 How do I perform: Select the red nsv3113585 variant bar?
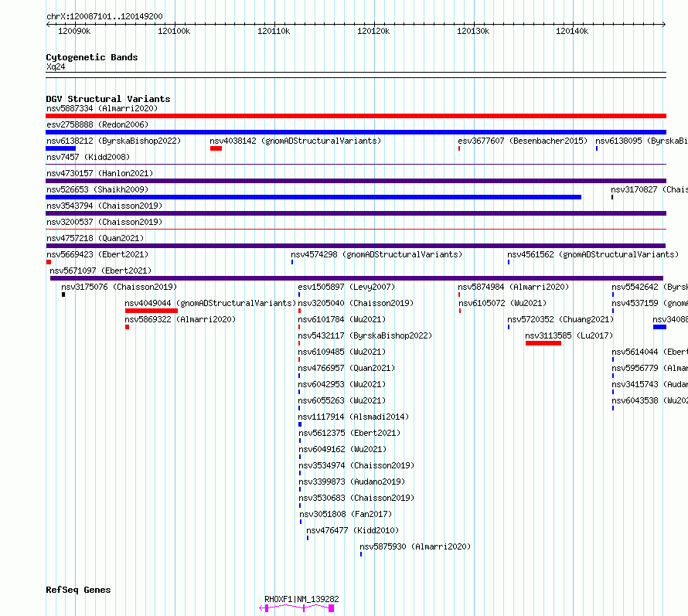click(543, 343)
